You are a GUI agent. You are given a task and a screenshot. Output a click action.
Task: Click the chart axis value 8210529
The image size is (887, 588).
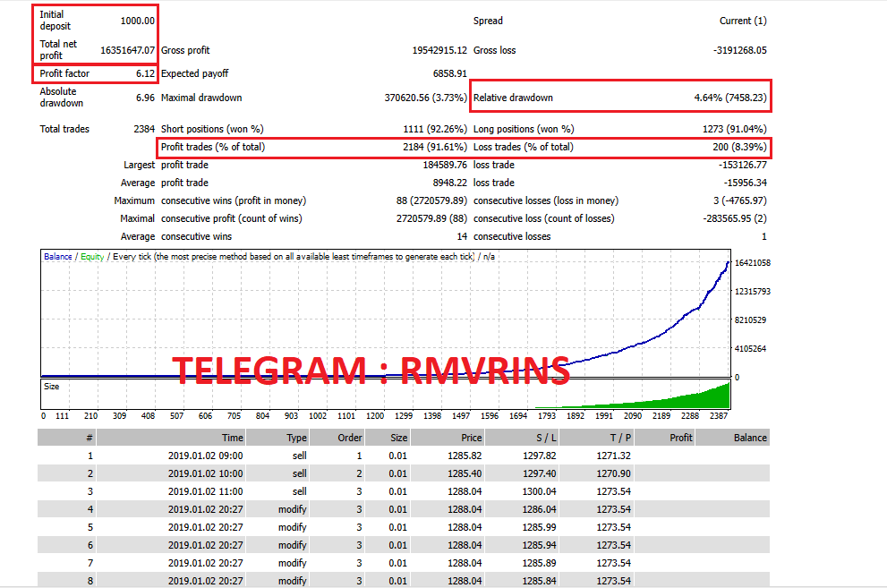coord(751,320)
